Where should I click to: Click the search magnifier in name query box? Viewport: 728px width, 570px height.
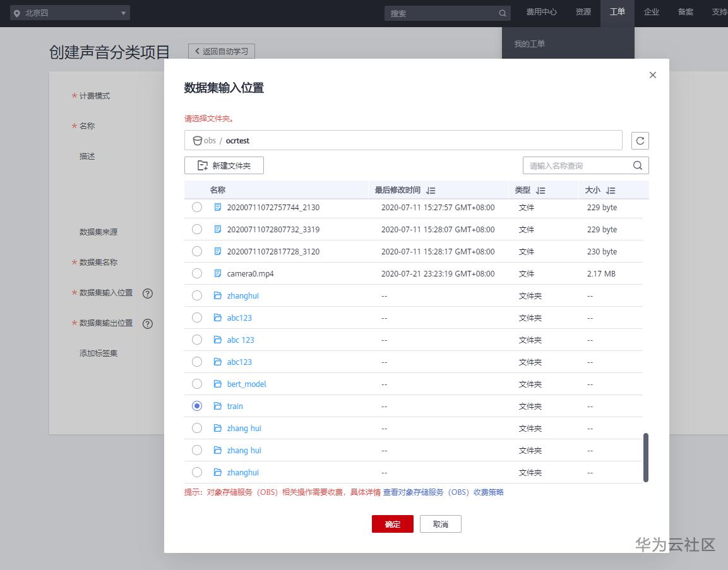click(638, 165)
